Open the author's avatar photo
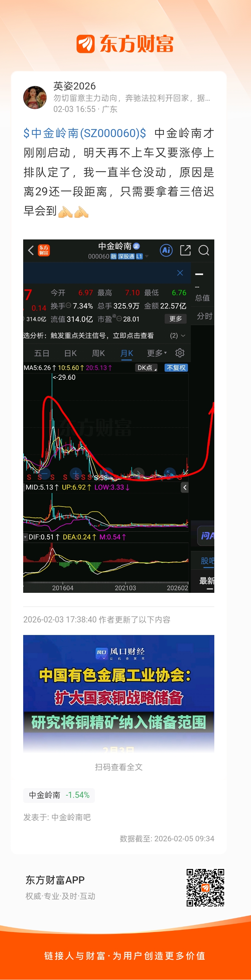The image size is (251, 980). [x=35, y=98]
